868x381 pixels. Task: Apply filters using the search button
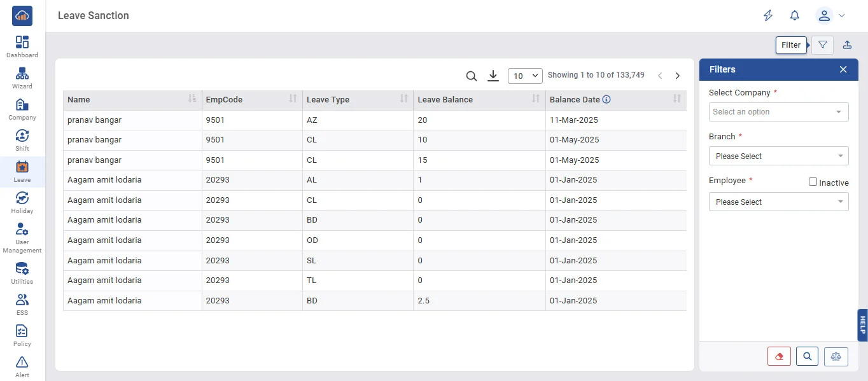[807, 357]
